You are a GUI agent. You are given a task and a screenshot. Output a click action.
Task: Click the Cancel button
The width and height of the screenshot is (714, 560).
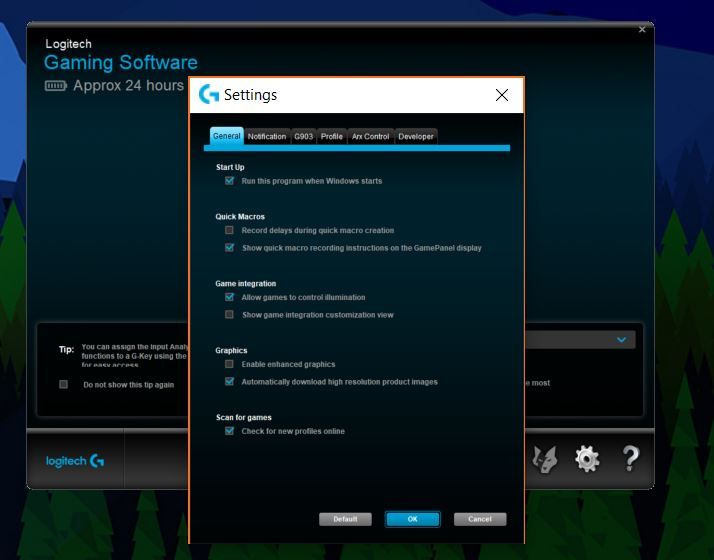click(x=480, y=519)
